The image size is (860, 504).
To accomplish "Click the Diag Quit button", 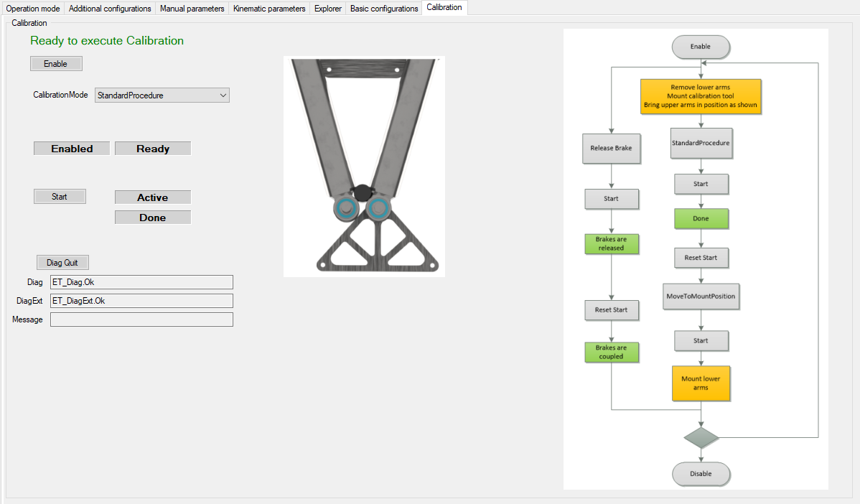I will (62, 263).
